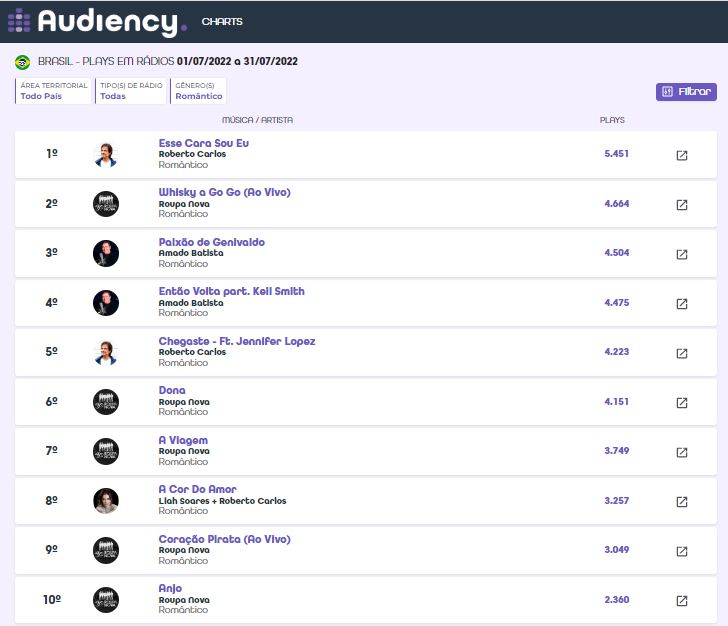Click plays count 4.475
Screen dimensions: 728x626
(x=617, y=302)
